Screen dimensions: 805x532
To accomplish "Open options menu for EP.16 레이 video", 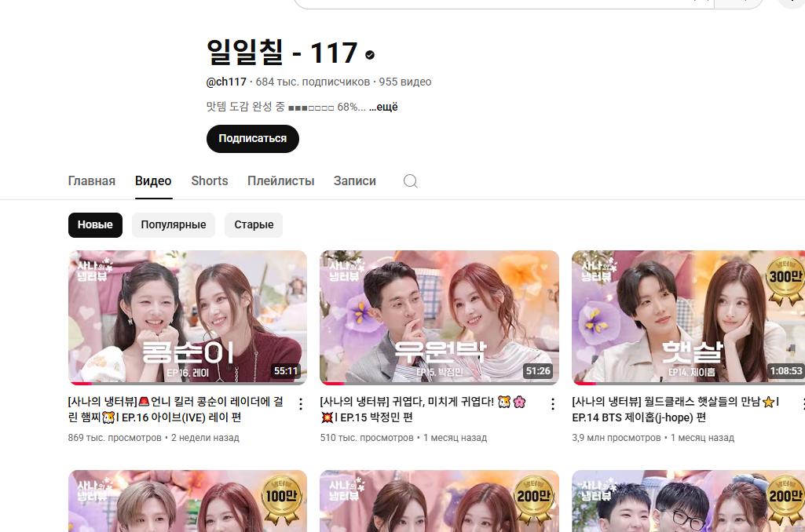I will 301,404.
